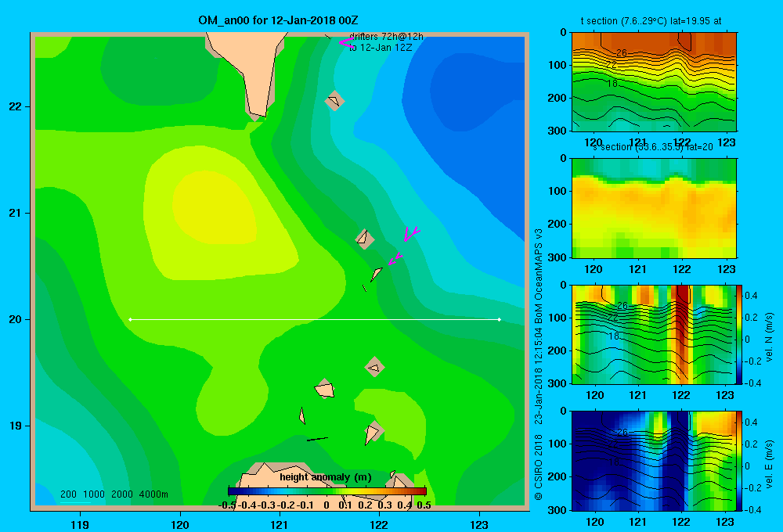Click the right endpoint diamond of the white section line

(500, 319)
